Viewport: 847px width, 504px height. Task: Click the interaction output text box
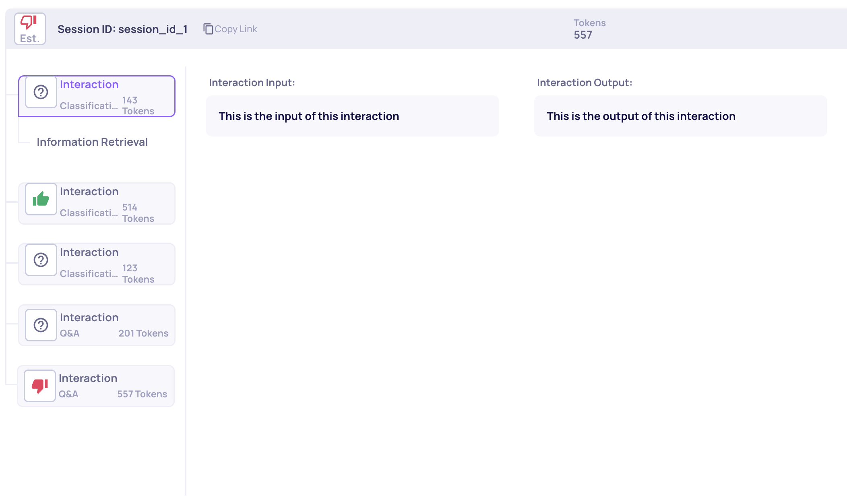[680, 116]
